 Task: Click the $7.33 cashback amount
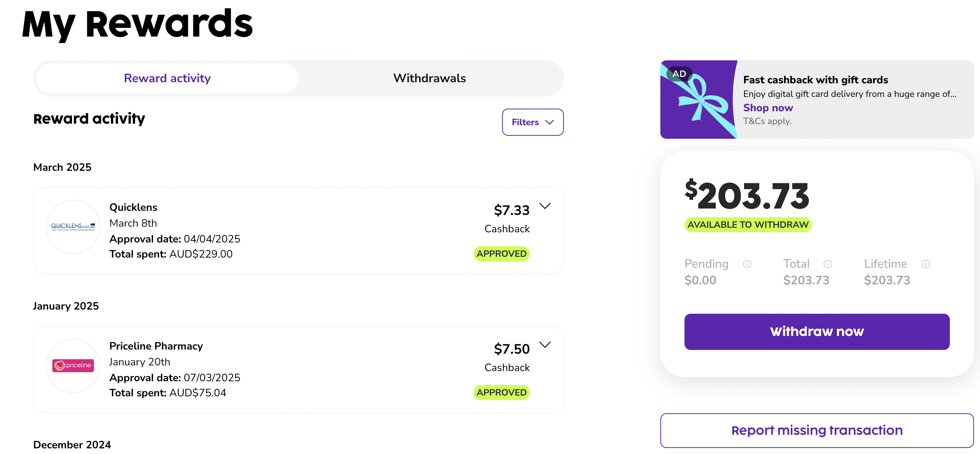[511, 210]
